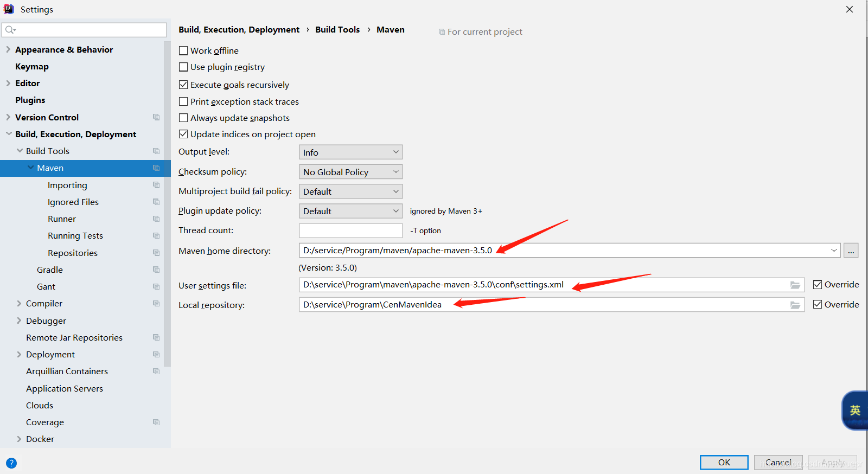Expand the Editor section
Viewport: 868px width, 474px height.
coord(8,83)
